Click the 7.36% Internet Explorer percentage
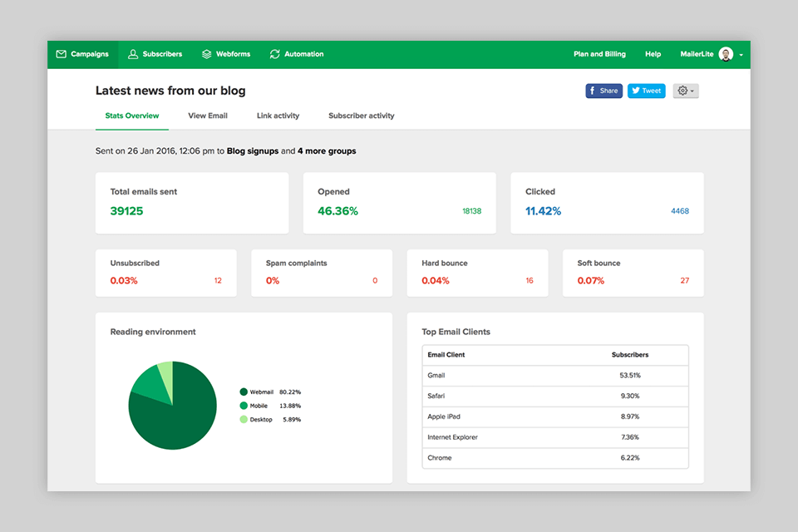The image size is (798, 532). tap(630, 437)
